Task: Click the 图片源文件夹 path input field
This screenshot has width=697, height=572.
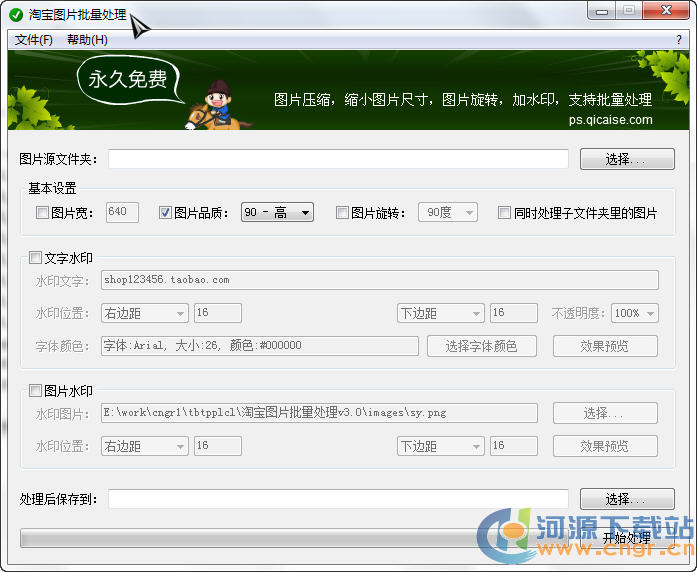Action: [338, 159]
